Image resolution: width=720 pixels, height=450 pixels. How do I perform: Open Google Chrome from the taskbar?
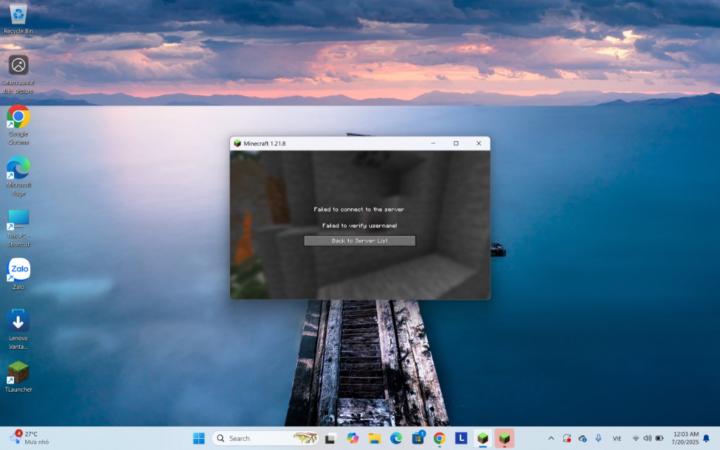439,439
